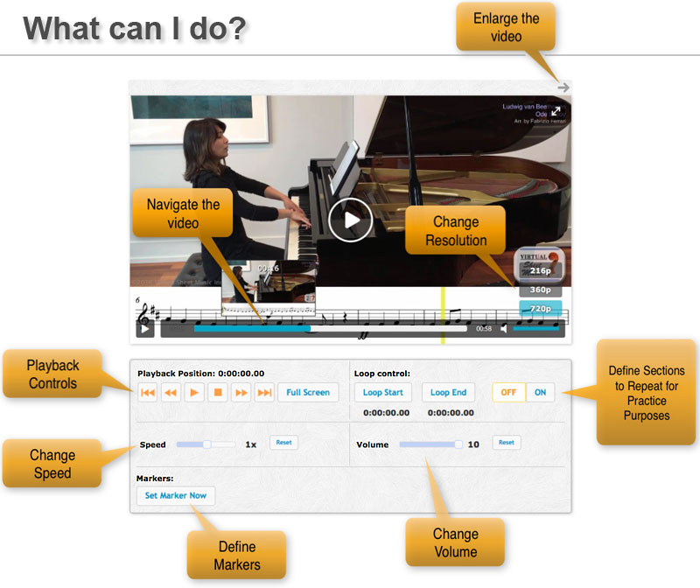This screenshot has width=700, height=588.
Task: Click the large circular play button on video
Action: (351, 220)
